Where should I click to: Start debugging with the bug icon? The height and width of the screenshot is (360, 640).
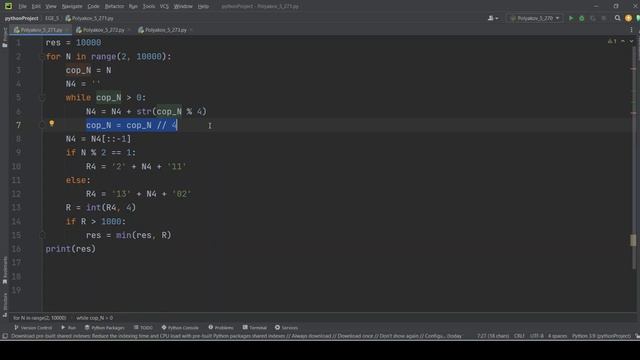pos(582,18)
